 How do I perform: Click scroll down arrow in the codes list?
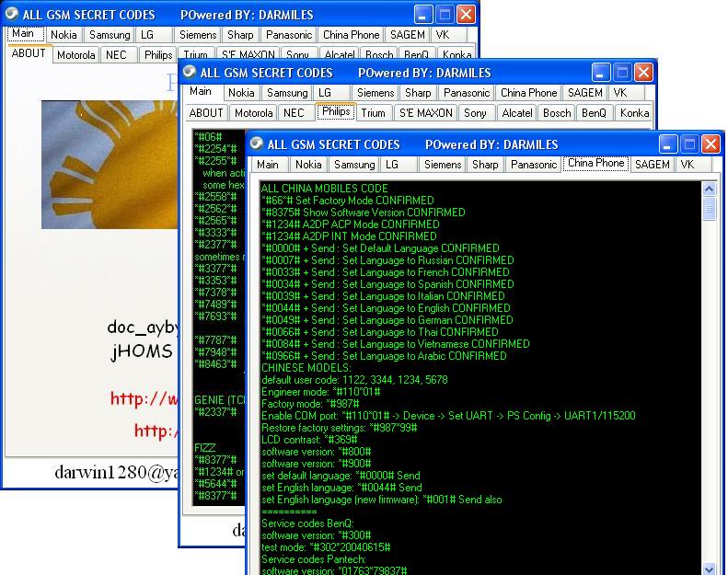click(x=709, y=569)
